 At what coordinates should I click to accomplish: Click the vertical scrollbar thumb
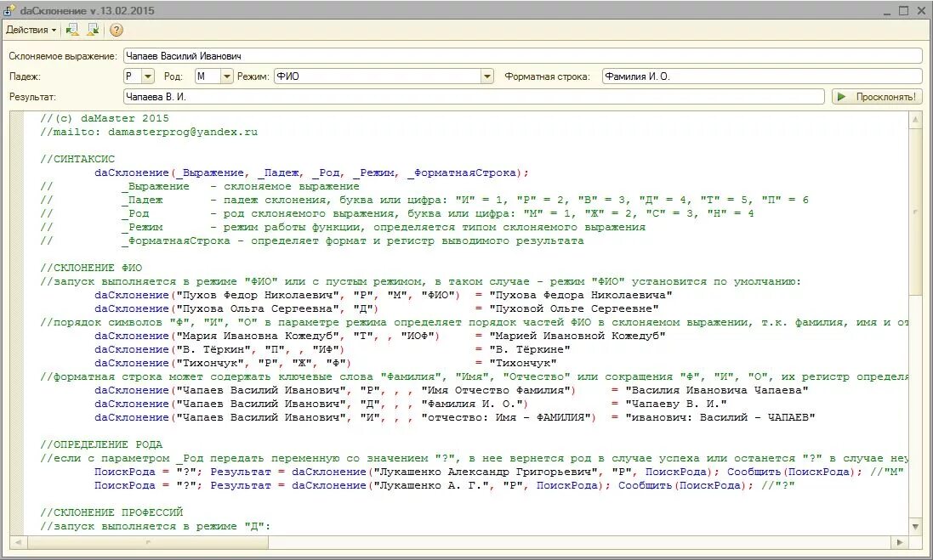click(x=915, y=211)
